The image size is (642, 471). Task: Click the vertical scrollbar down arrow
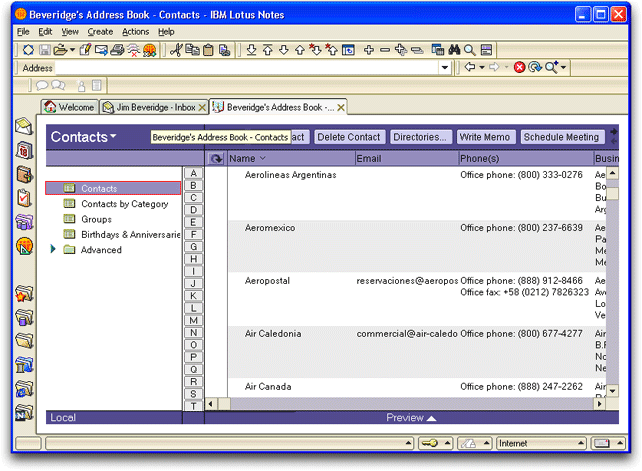click(x=612, y=391)
